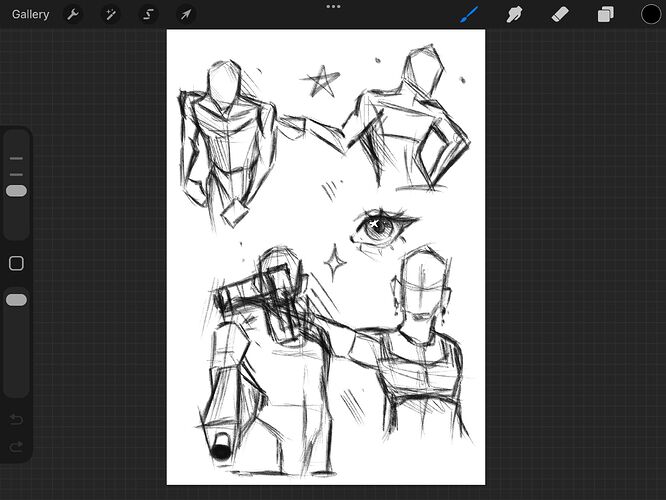Open the Layers panel
The height and width of the screenshot is (500, 666).
(605, 14)
